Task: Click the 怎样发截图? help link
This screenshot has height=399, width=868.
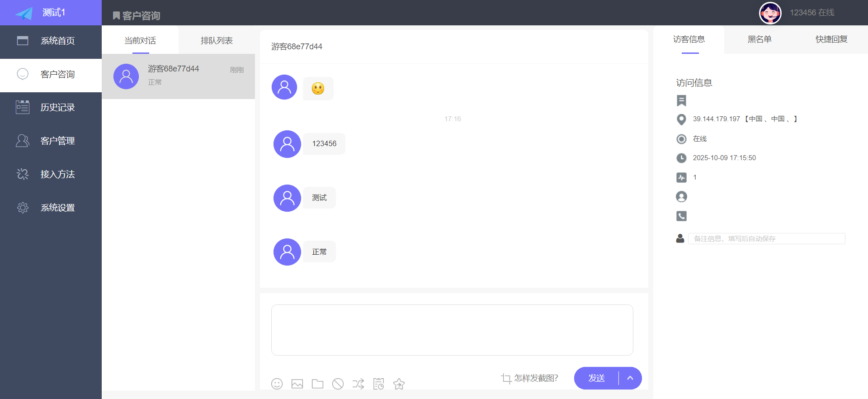Action: coord(536,378)
